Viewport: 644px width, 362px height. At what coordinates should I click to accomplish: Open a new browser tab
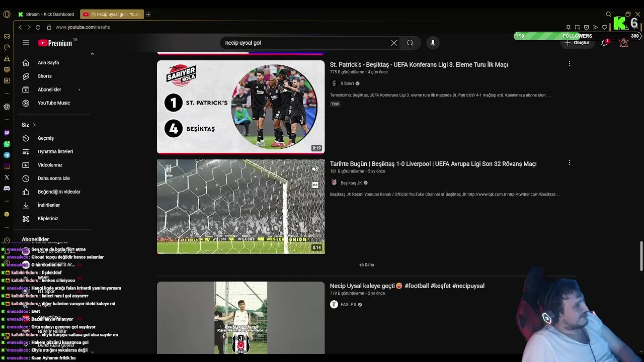tap(148, 14)
